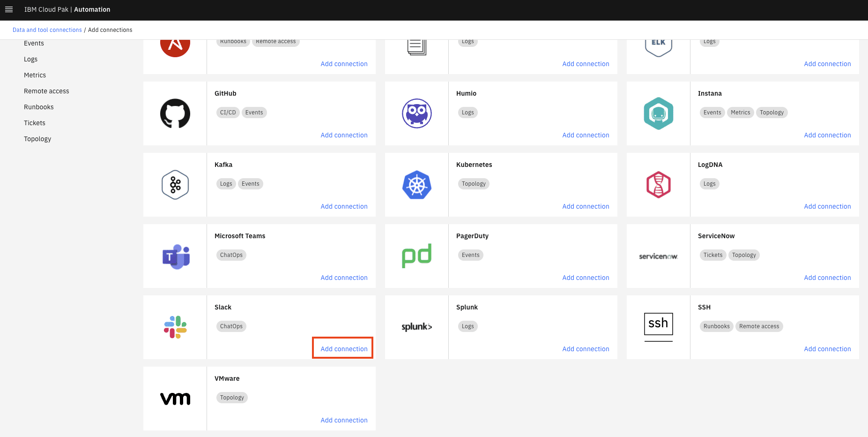Add connection for Microsoft Teams
Screen dimensions: 868x437
[x=344, y=278]
